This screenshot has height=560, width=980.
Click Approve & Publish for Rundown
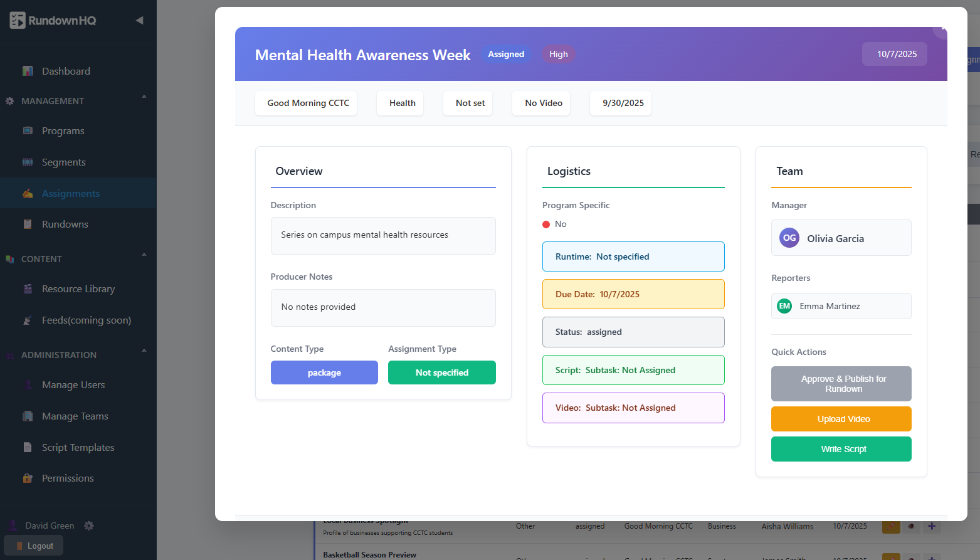[x=841, y=384]
